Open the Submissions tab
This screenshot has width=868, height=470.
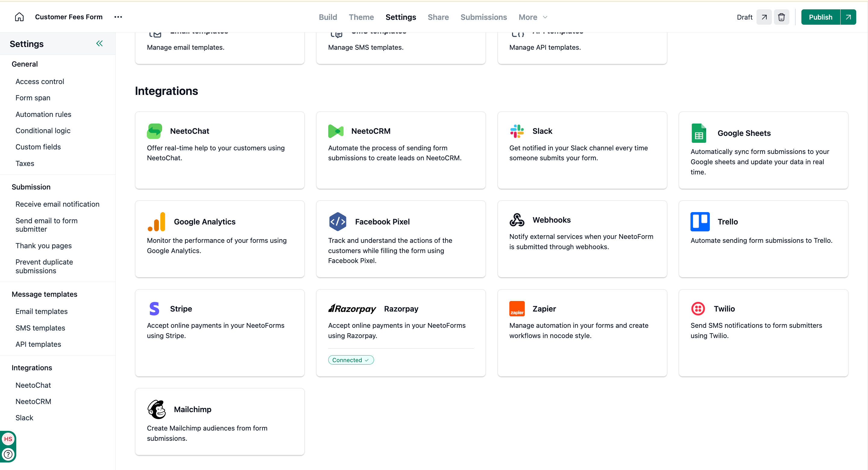coord(483,17)
